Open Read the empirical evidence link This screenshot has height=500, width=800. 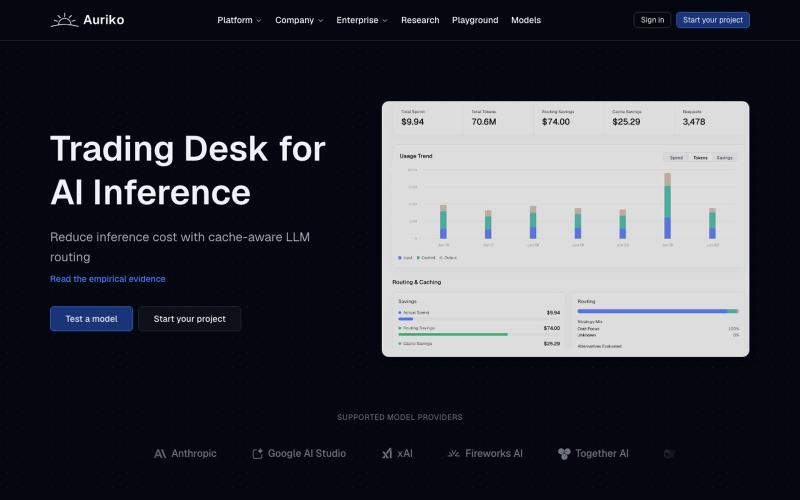(x=108, y=279)
